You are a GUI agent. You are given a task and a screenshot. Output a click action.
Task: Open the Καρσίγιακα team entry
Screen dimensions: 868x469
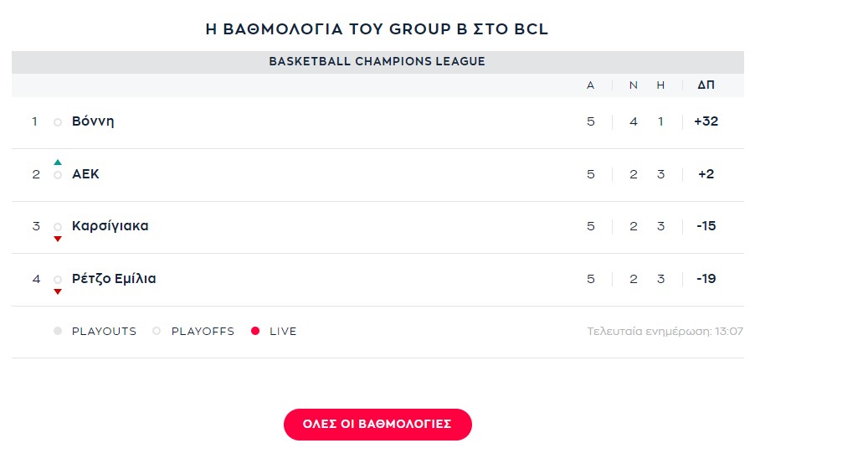(x=110, y=226)
